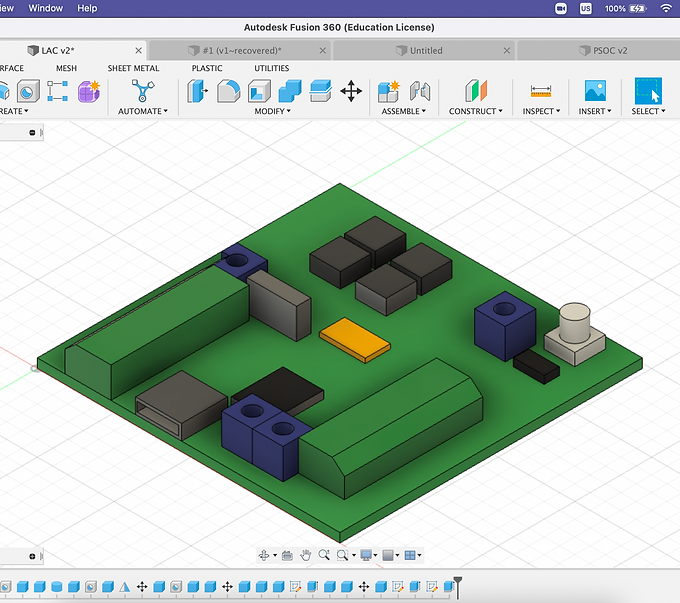This screenshot has height=603, width=680.
Task: Switch to the PLASTIC tab
Action: [x=207, y=68]
